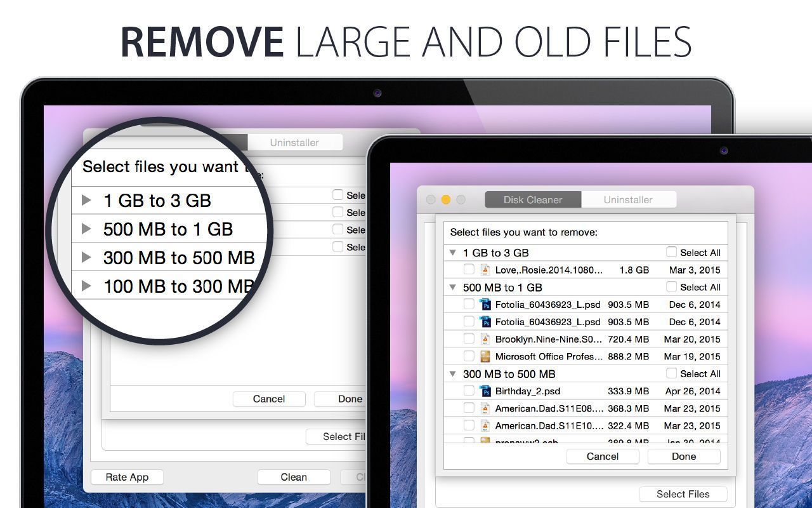The height and width of the screenshot is (508, 812).
Task: Enable Select All for 500 MB to 1 GB group
Action: pyautogui.click(x=671, y=287)
